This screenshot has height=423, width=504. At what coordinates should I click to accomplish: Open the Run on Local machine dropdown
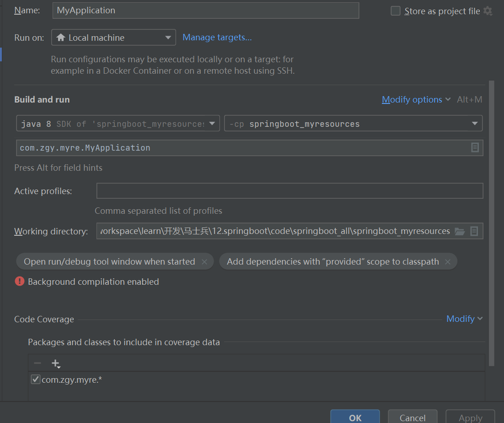point(113,38)
